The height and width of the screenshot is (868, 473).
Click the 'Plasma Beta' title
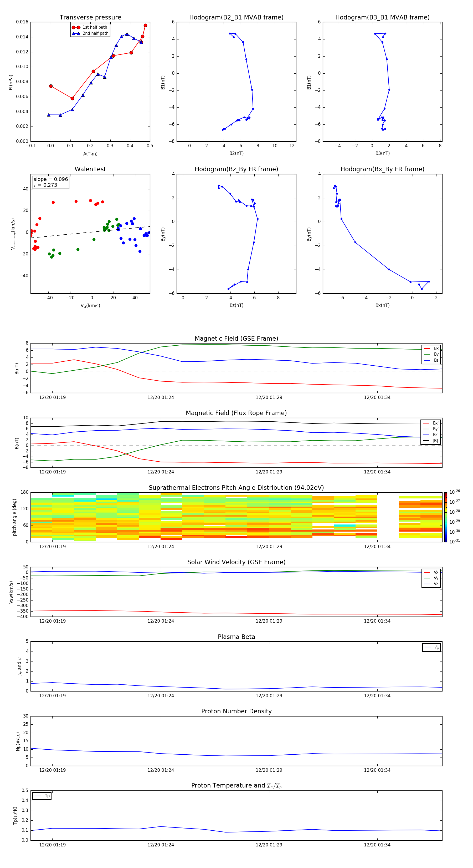pos(236,637)
